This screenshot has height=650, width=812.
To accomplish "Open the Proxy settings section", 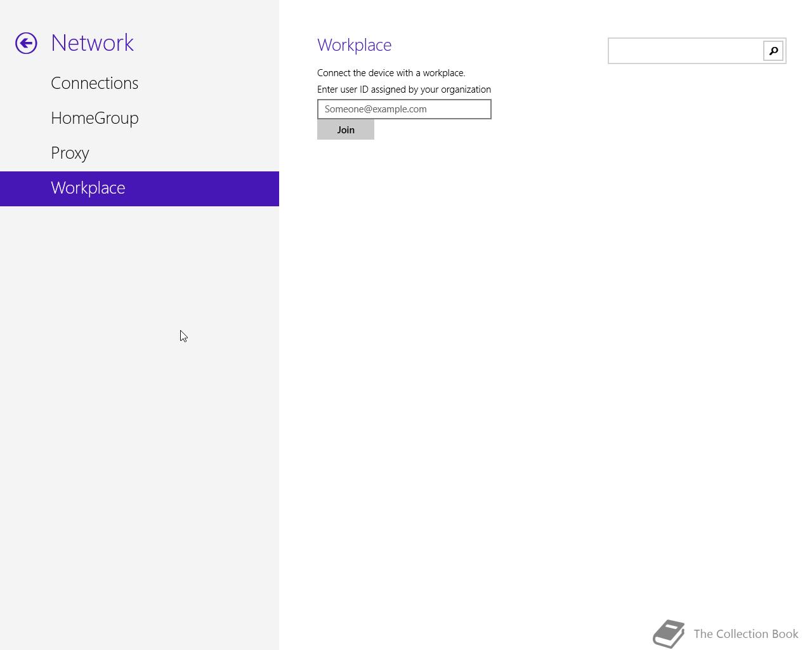I will click(x=140, y=153).
